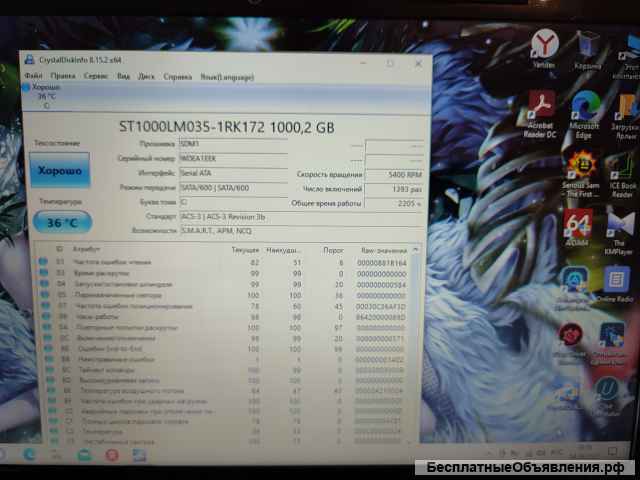Select the Частота ошибок позиционирования row
The height and width of the screenshot is (480, 640).
224,306
